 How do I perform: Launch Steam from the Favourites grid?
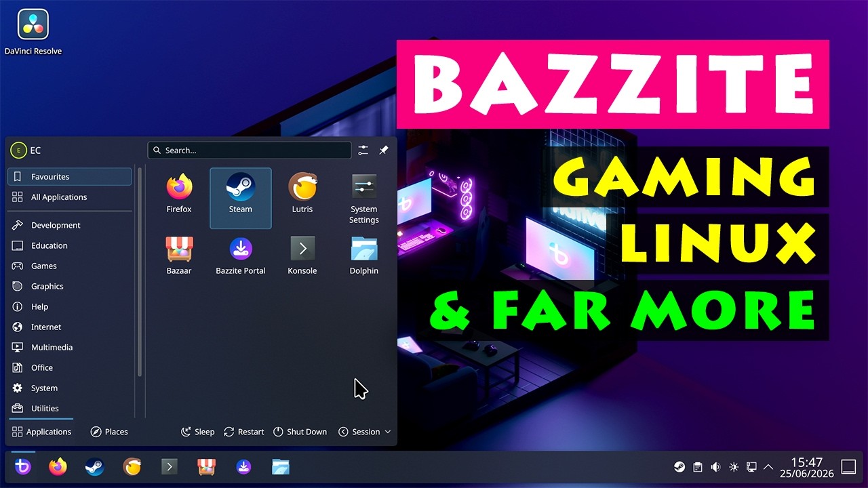coord(241,198)
